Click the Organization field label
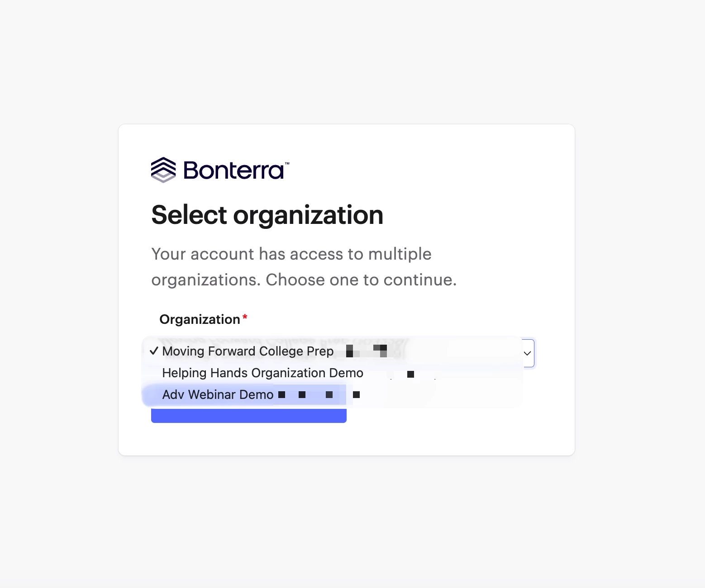Viewport: 705px width, 588px height. tap(200, 319)
